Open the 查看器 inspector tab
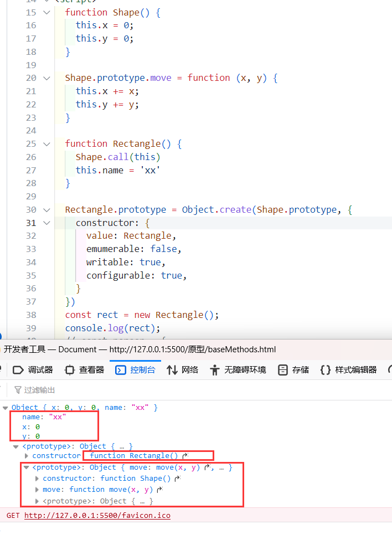The width and height of the screenshot is (392, 550). [x=85, y=369]
